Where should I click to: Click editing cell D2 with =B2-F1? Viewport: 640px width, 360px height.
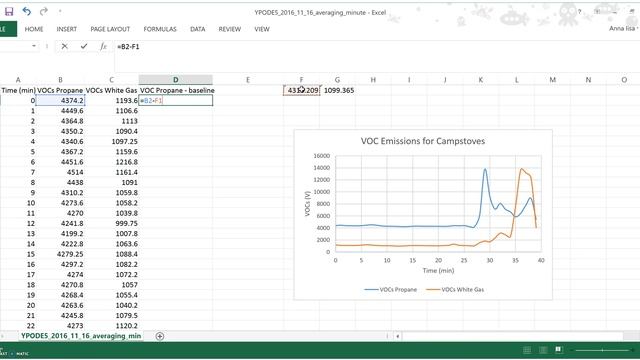click(176, 100)
